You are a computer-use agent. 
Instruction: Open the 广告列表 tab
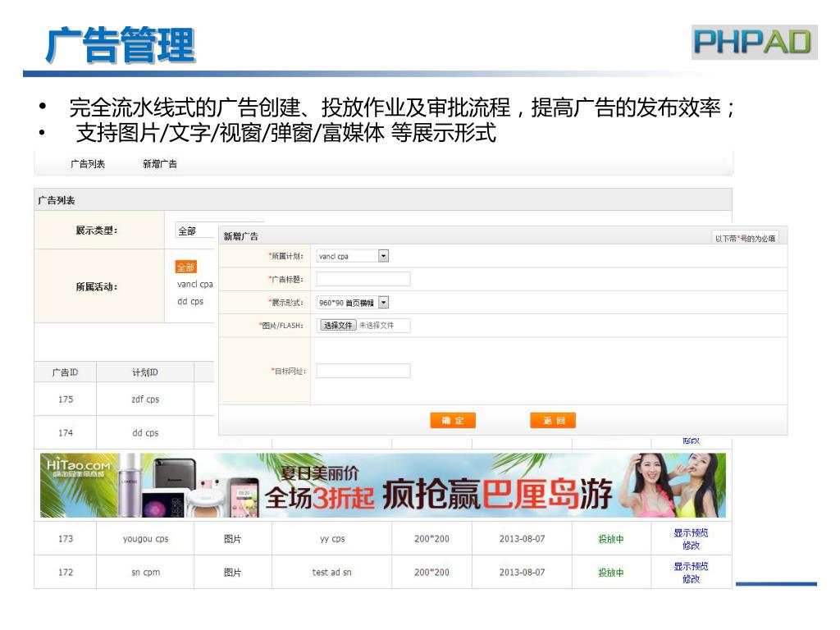click(x=87, y=164)
